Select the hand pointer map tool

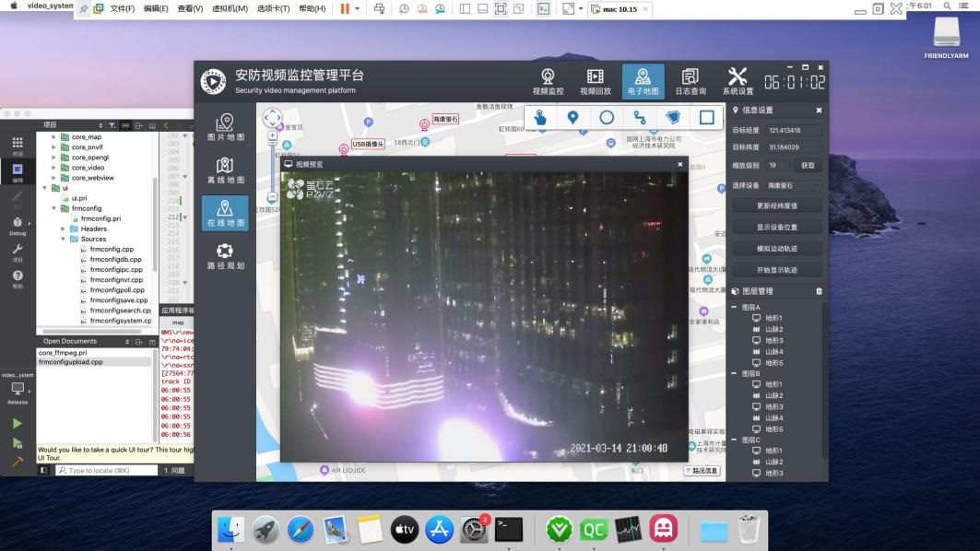[540, 118]
